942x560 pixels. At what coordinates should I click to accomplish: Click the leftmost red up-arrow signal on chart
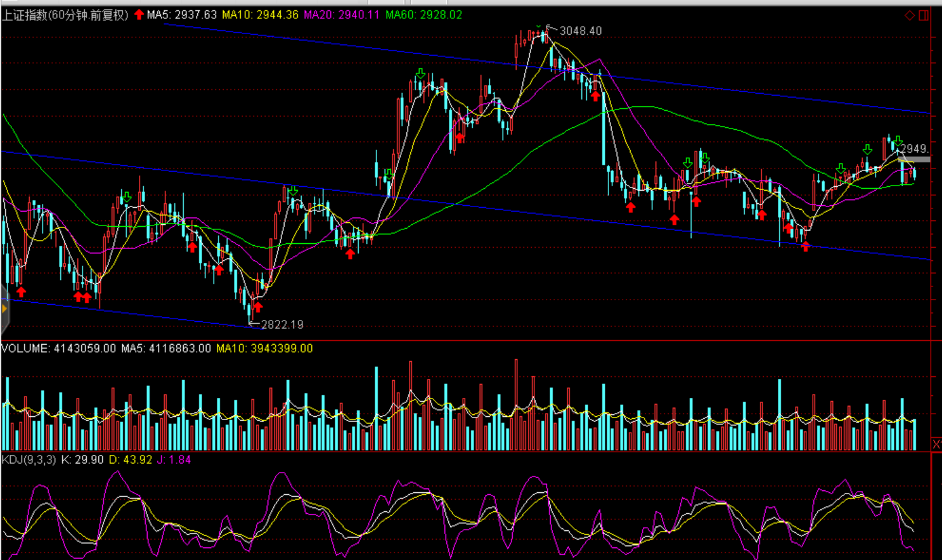22,291
